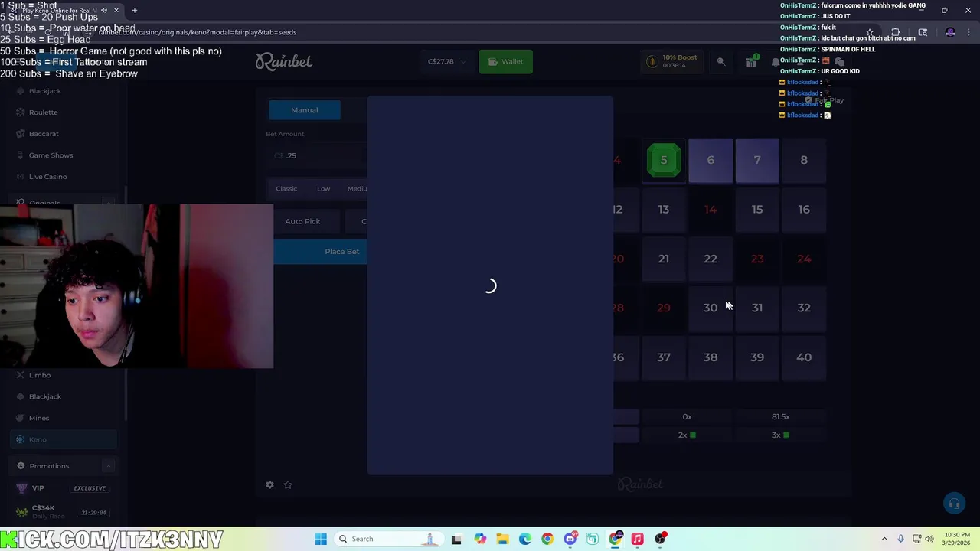Click the Bet Amount input field
980x551 pixels.
(318, 155)
